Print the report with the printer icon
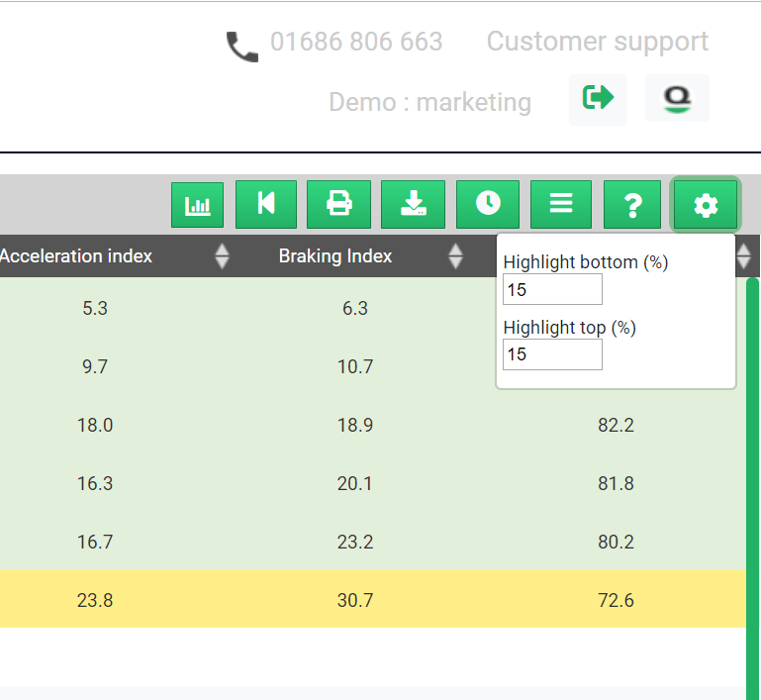 [338, 204]
